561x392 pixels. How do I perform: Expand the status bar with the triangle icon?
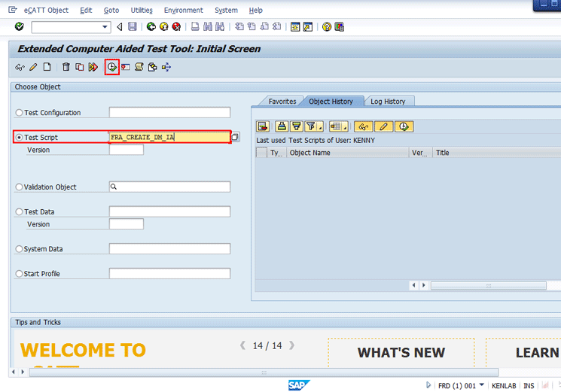point(428,385)
